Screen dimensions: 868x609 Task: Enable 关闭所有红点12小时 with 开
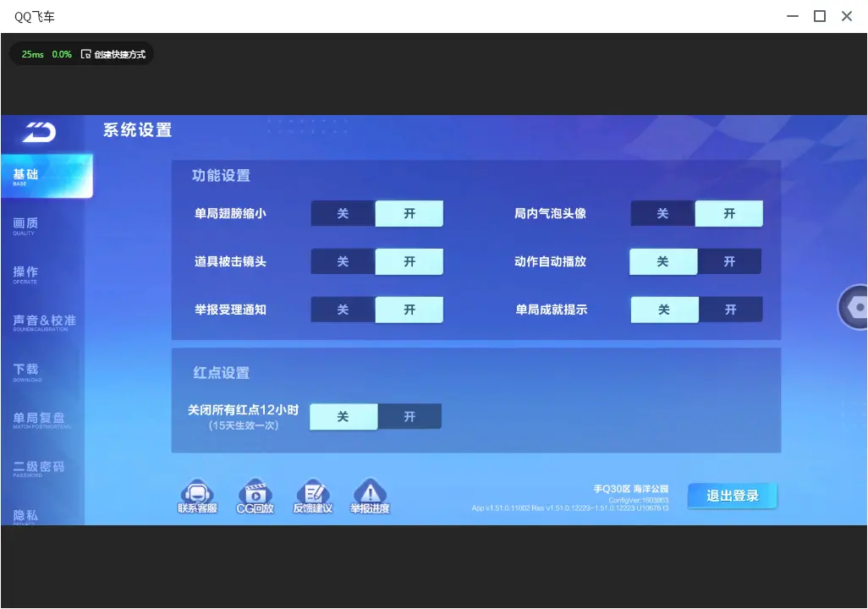click(x=409, y=417)
